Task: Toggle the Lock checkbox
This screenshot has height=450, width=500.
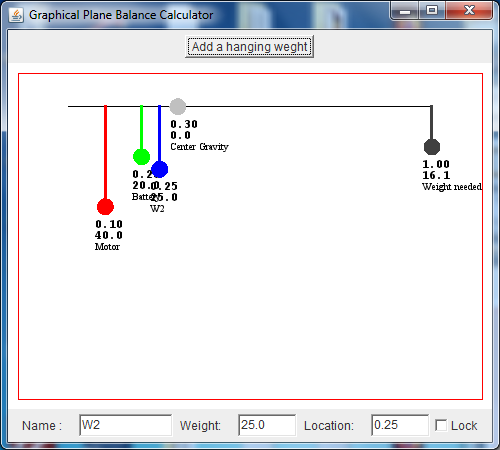Action: click(x=441, y=425)
